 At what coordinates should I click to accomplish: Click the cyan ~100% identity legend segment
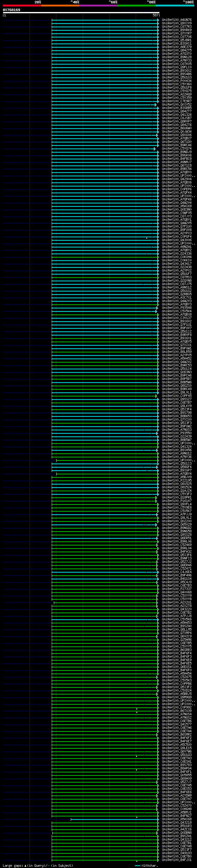coord(175,6)
